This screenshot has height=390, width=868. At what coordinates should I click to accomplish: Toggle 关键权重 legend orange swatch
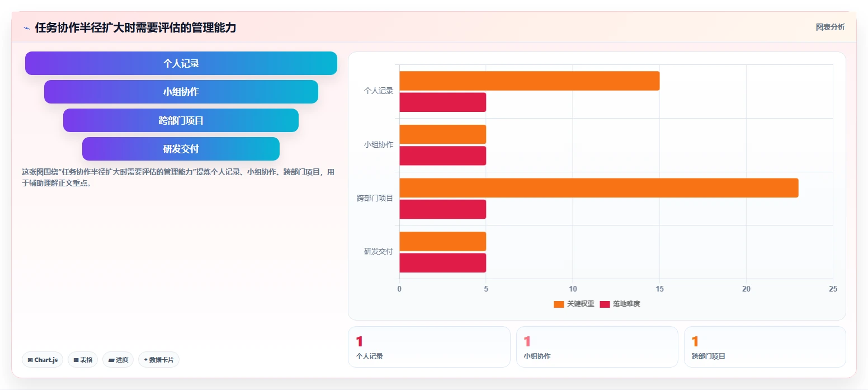click(x=559, y=304)
